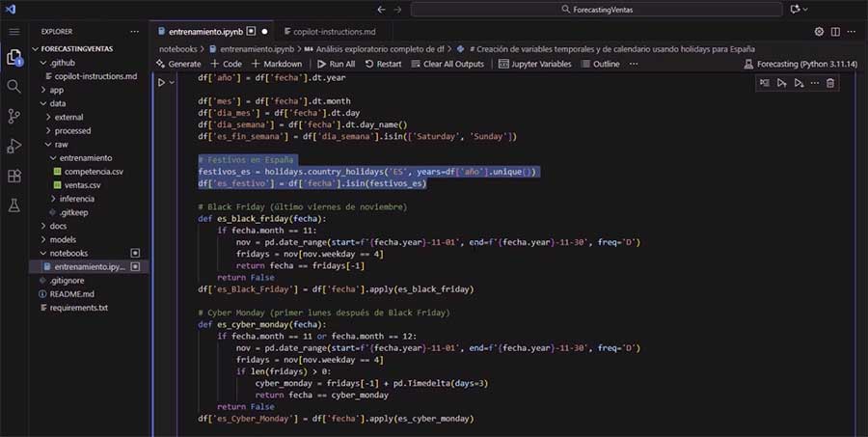Open notebook Outline

(x=600, y=64)
